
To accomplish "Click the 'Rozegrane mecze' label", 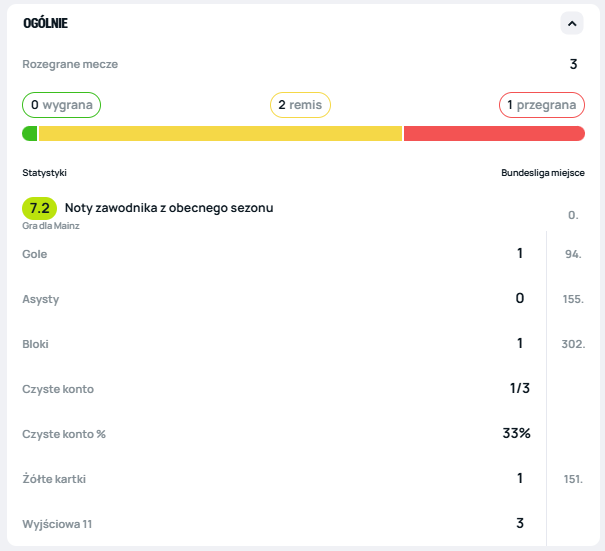I will 70,64.
